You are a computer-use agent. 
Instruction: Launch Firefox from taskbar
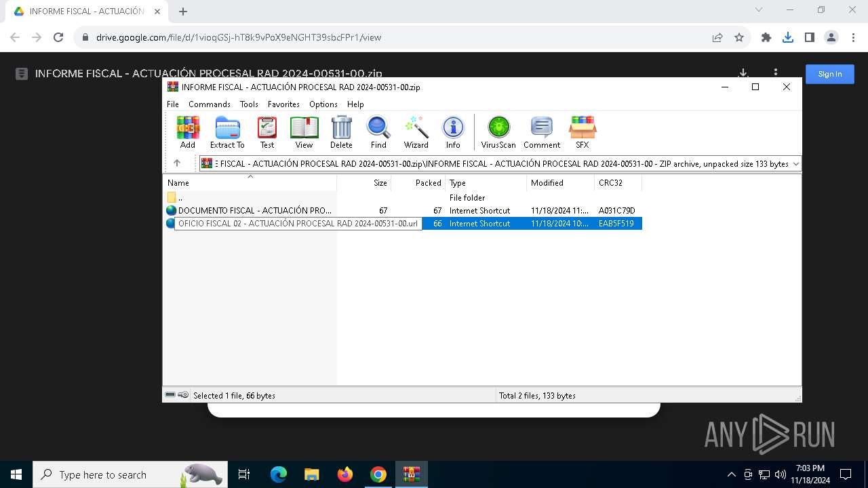tap(345, 474)
